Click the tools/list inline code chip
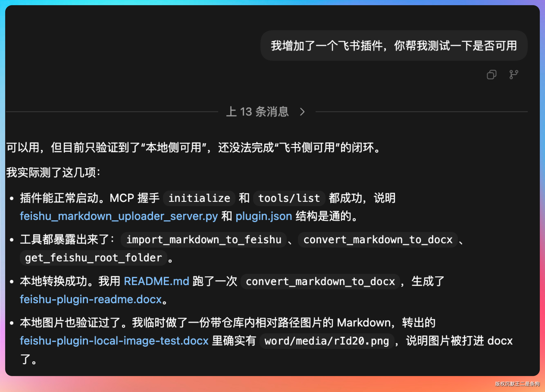 tap(289, 198)
